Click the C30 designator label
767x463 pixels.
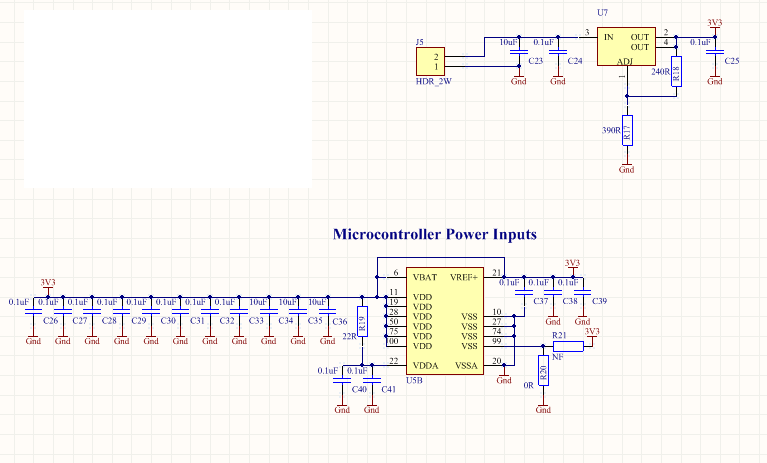coord(168,321)
